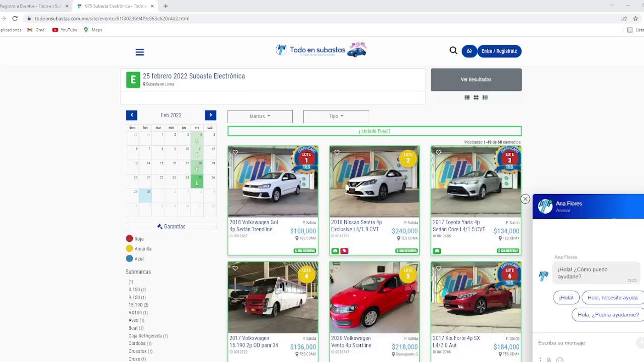Expand the Garantías section
The width and height of the screenshot is (644, 362).
click(171, 227)
